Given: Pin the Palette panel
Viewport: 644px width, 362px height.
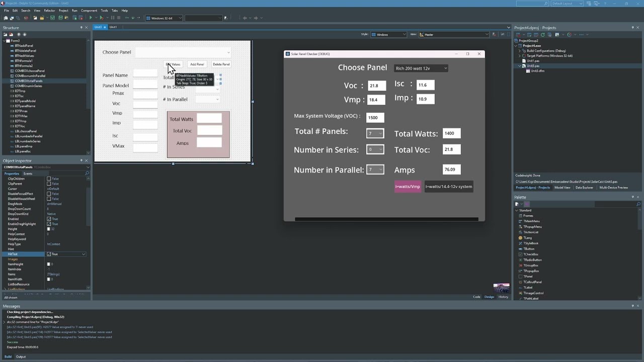Looking at the screenshot, I should pyautogui.click(x=632, y=197).
